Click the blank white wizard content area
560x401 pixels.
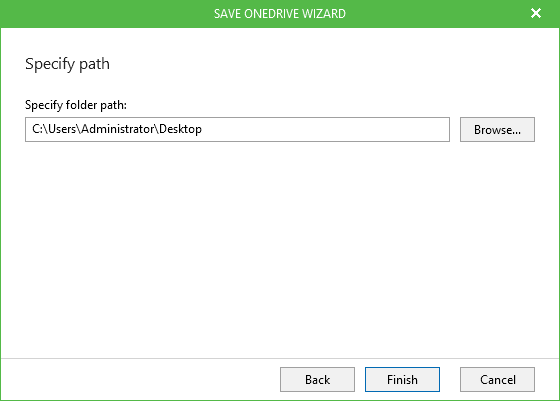[x=280, y=250]
